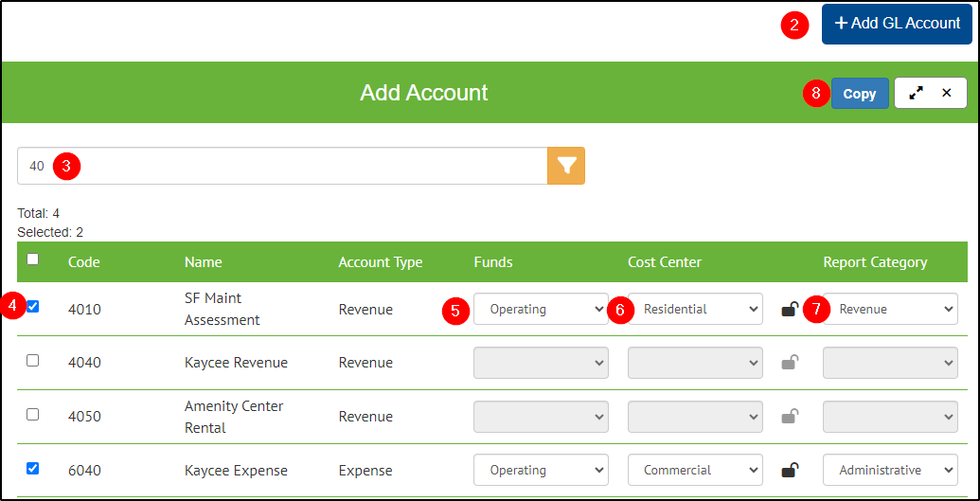Close the Add Account panel
Screen dimensions: 980x501
click(x=946, y=93)
